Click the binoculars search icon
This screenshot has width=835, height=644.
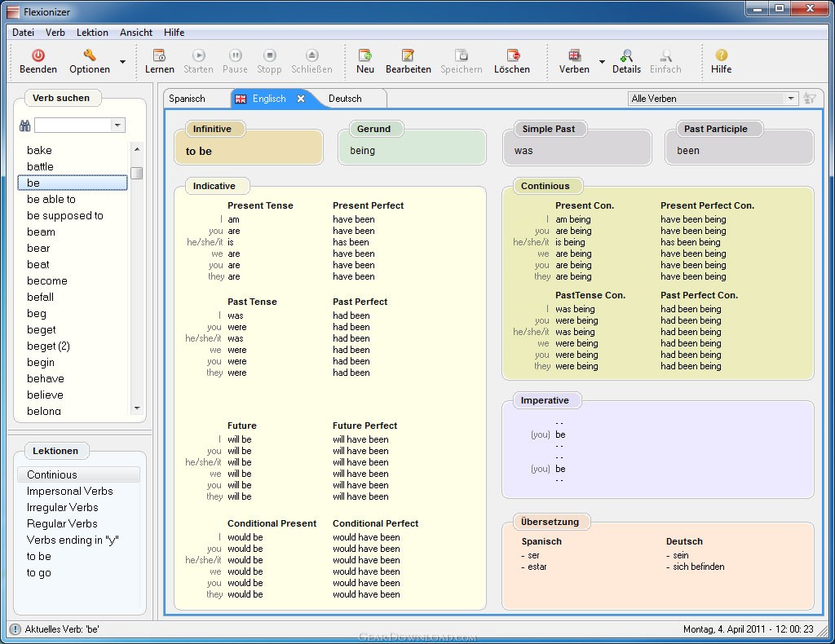(x=24, y=126)
